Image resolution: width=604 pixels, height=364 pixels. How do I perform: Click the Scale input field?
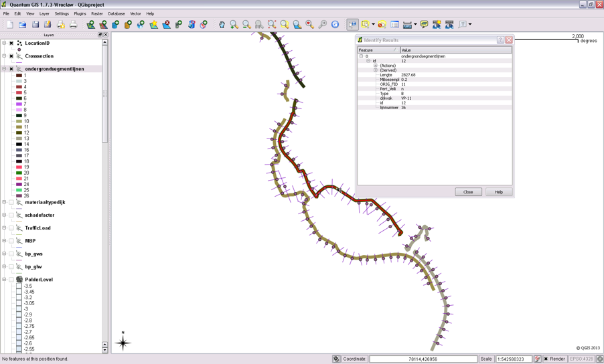(x=514, y=359)
